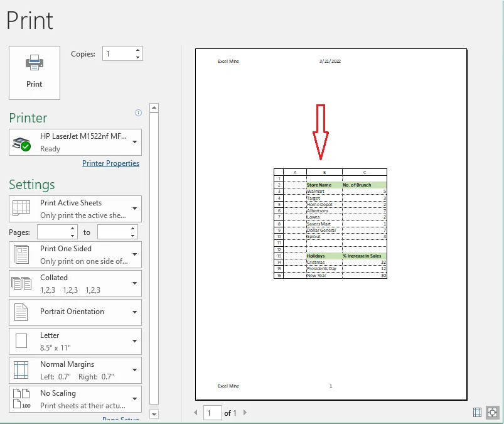Viewport: 504px width, 424px height.
Task: Click 'Store Name' header in the preview
Action: 319,185
